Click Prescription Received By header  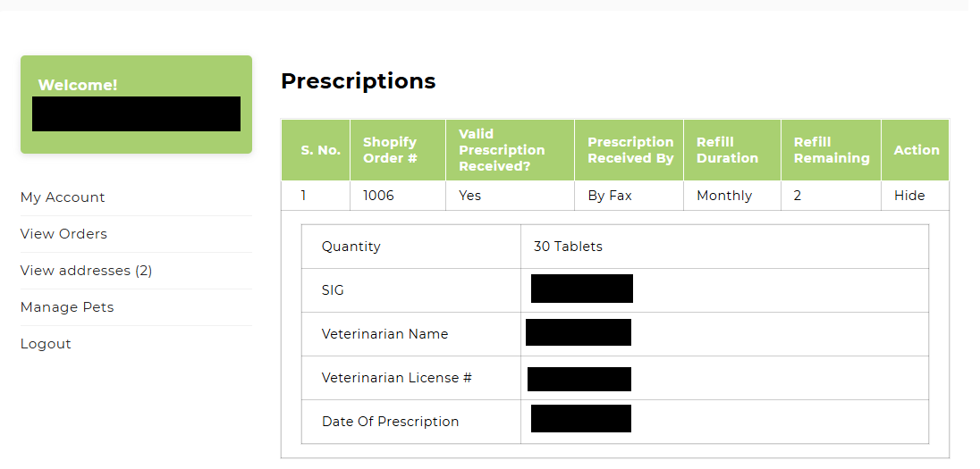pos(630,150)
